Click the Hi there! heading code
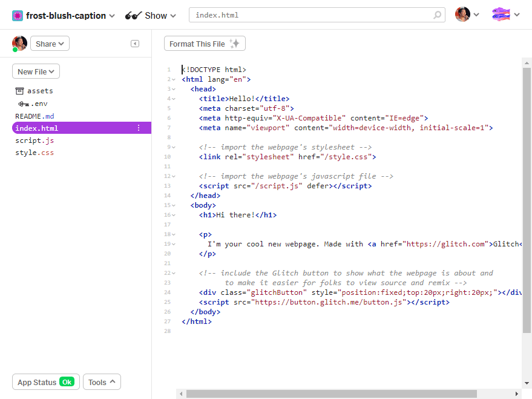 click(238, 215)
